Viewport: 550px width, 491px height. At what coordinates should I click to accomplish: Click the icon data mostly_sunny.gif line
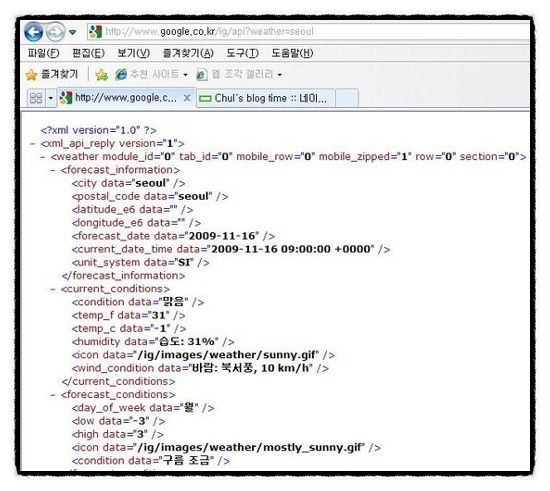(226, 448)
